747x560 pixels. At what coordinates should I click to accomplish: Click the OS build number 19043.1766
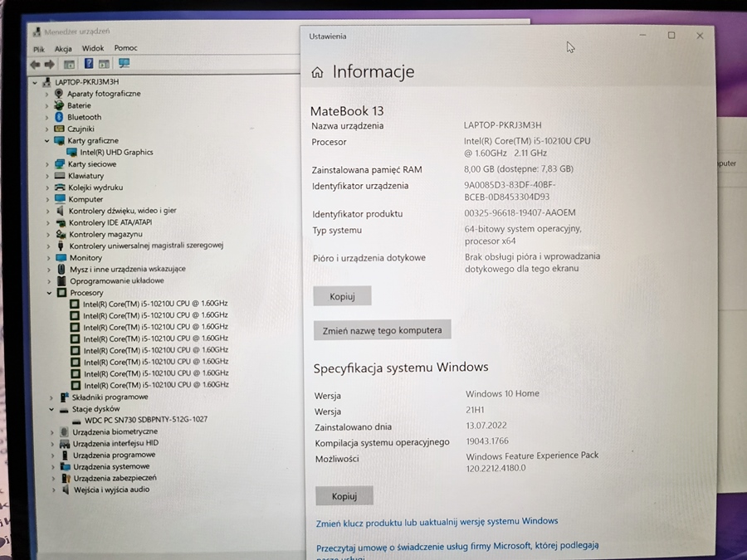pos(487,441)
